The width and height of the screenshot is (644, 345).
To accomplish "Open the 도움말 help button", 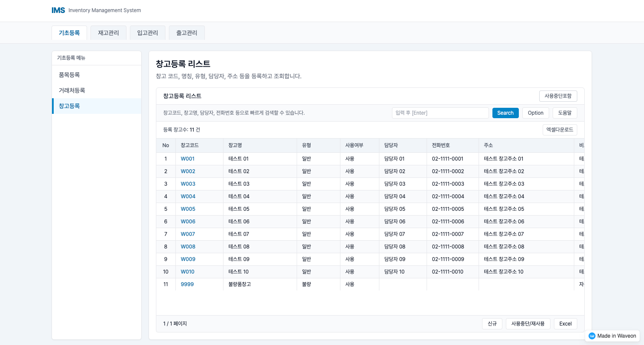I will (x=564, y=113).
